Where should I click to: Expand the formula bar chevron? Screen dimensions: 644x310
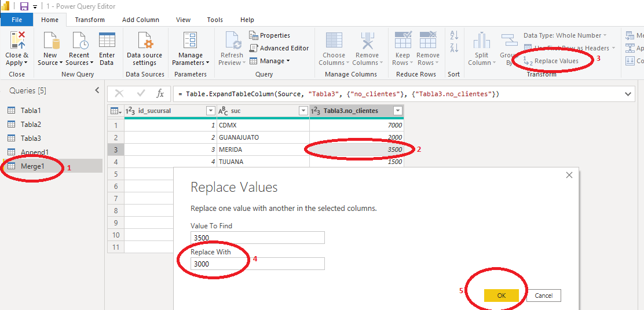[628, 94]
